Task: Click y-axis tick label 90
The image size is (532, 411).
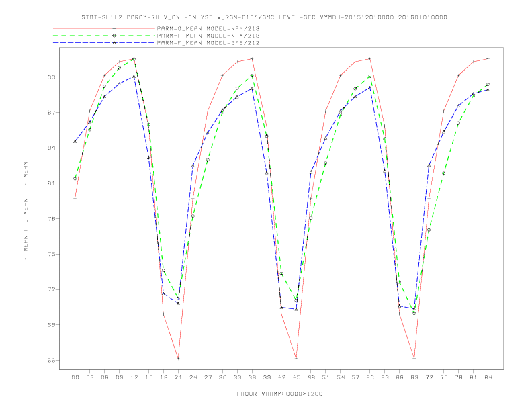Action: [x=51, y=77]
